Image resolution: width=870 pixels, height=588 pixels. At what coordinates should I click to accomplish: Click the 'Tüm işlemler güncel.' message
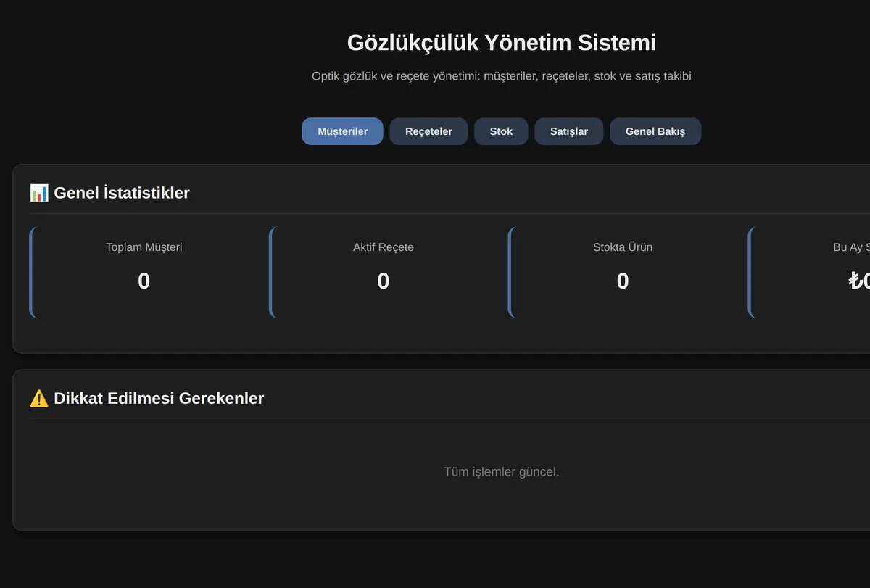coord(502,472)
